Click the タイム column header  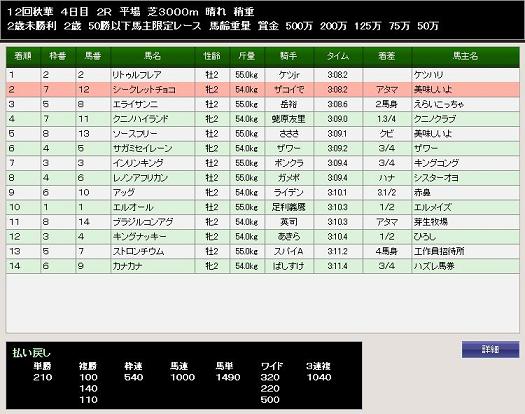338,56
